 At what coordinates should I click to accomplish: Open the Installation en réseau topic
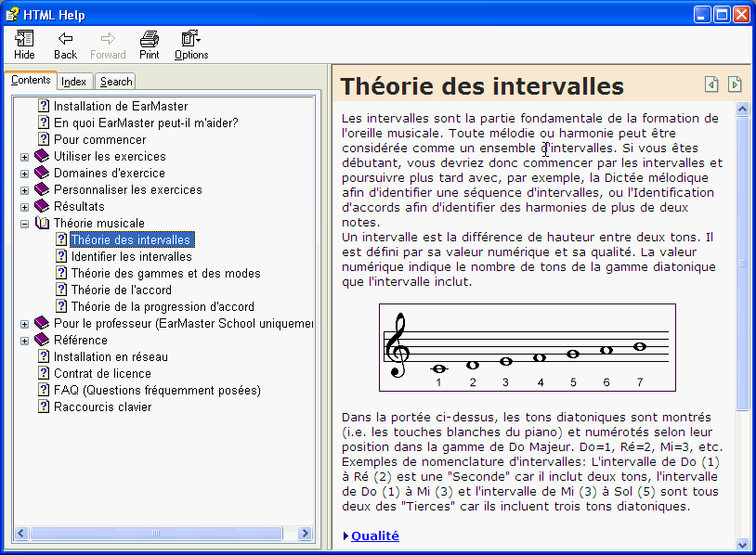tap(111, 356)
